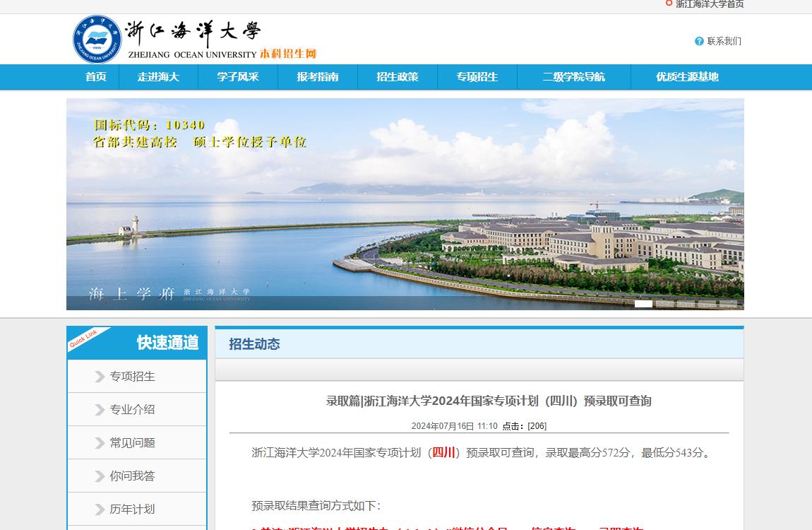
Task: Expand the 走进海大 navigation menu
Action: click(158, 77)
